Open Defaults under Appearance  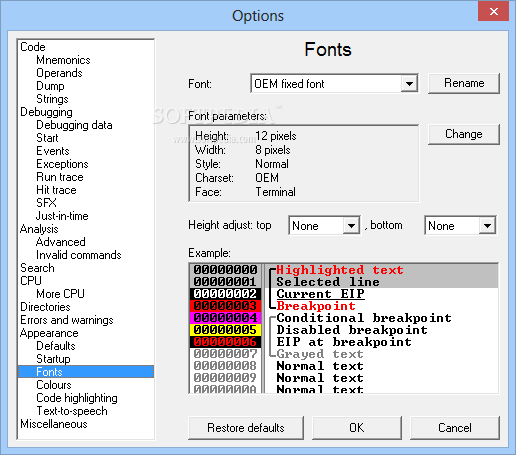tap(56, 346)
